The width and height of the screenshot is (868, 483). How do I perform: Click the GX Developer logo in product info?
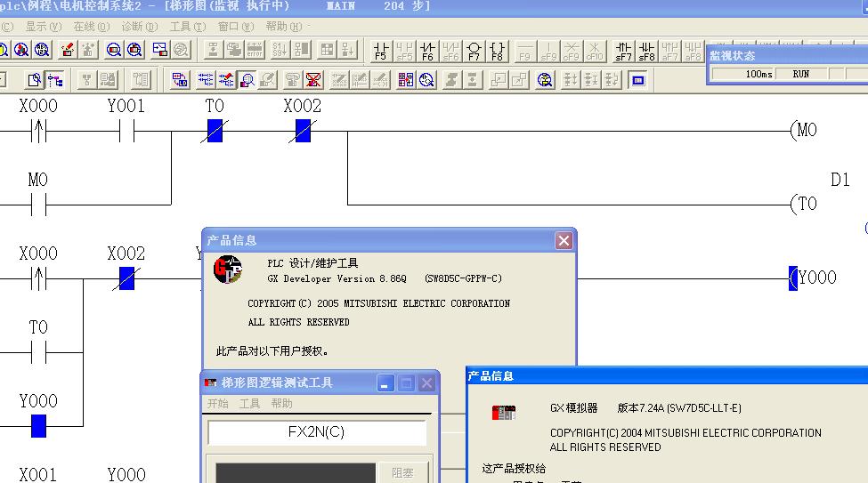click(228, 270)
